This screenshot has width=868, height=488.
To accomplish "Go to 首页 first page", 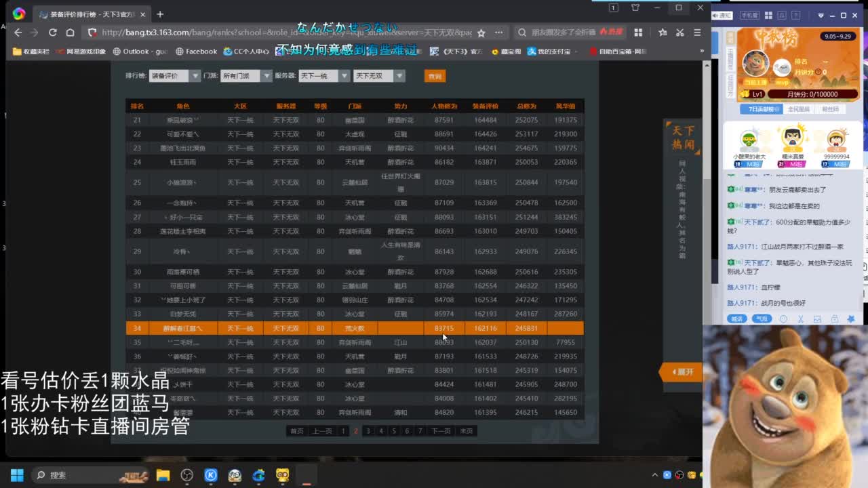I will tap(297, 430).
